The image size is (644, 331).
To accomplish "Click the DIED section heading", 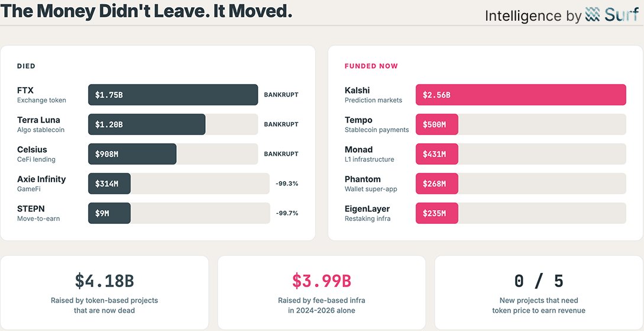I will (27, 66).
